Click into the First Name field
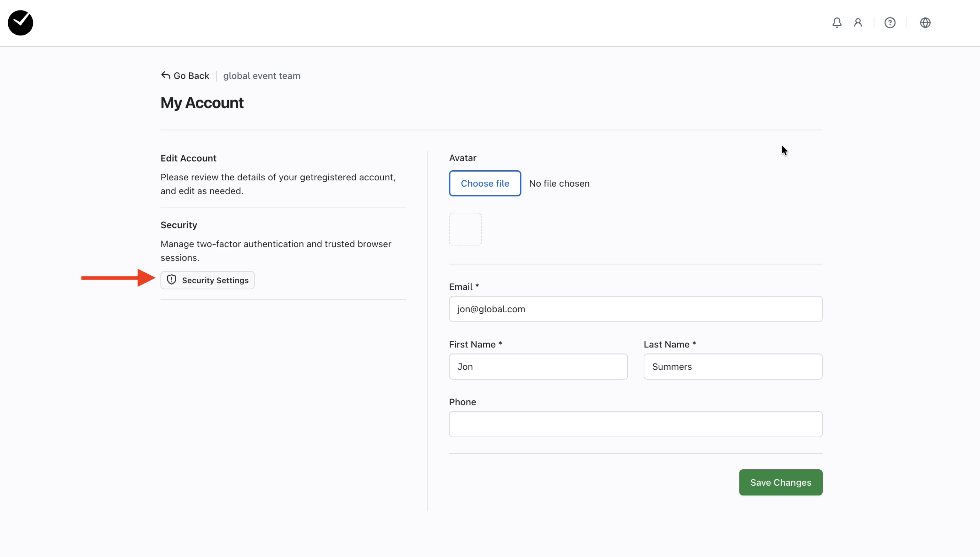 [x=538, y=367]
